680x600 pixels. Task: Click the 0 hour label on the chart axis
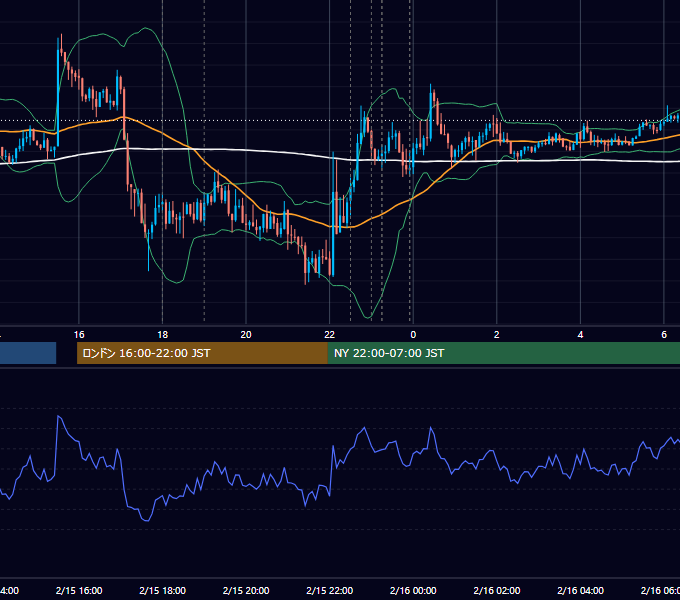point(413,335)
